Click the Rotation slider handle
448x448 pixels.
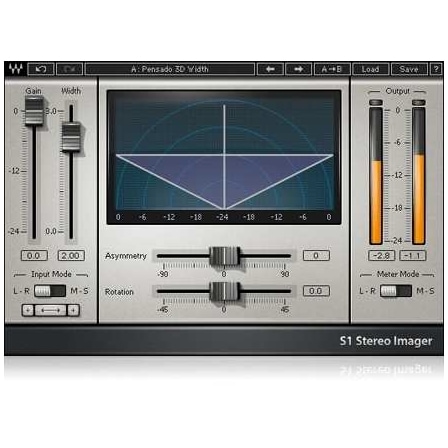coord(224,291)
